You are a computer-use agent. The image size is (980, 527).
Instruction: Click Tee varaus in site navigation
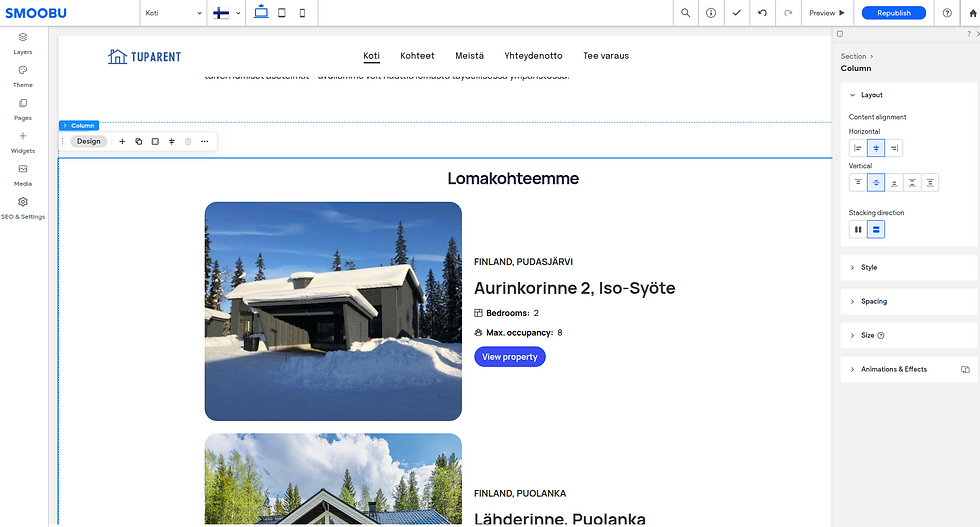coord(606,56)
